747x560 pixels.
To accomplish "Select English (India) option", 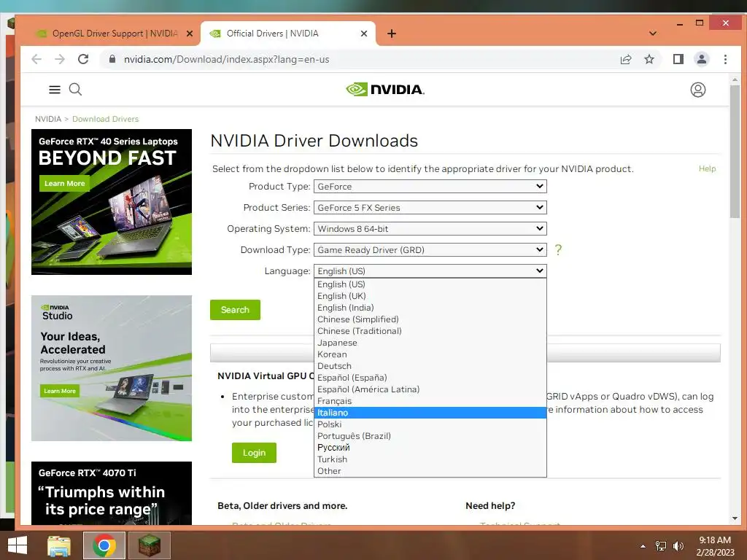I will click(x=430, y=308).
